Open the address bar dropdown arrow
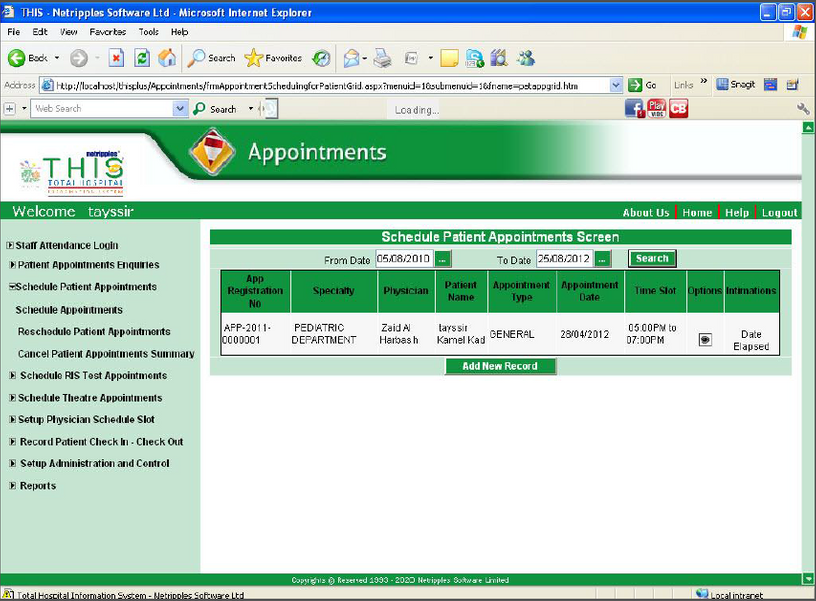The height and width of the screenshot is (601, 816). click(616, 85)
